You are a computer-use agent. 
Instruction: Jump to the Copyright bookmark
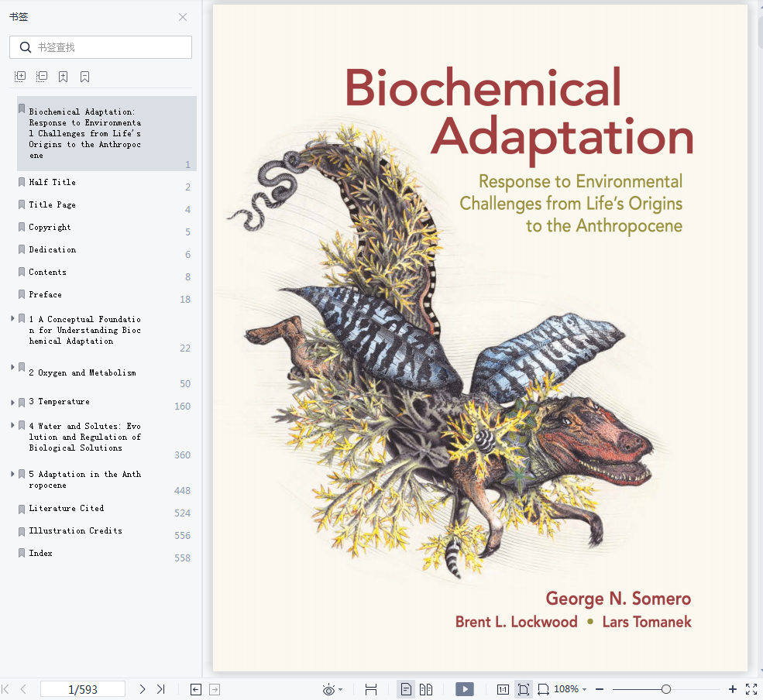[x=50, y=227]
